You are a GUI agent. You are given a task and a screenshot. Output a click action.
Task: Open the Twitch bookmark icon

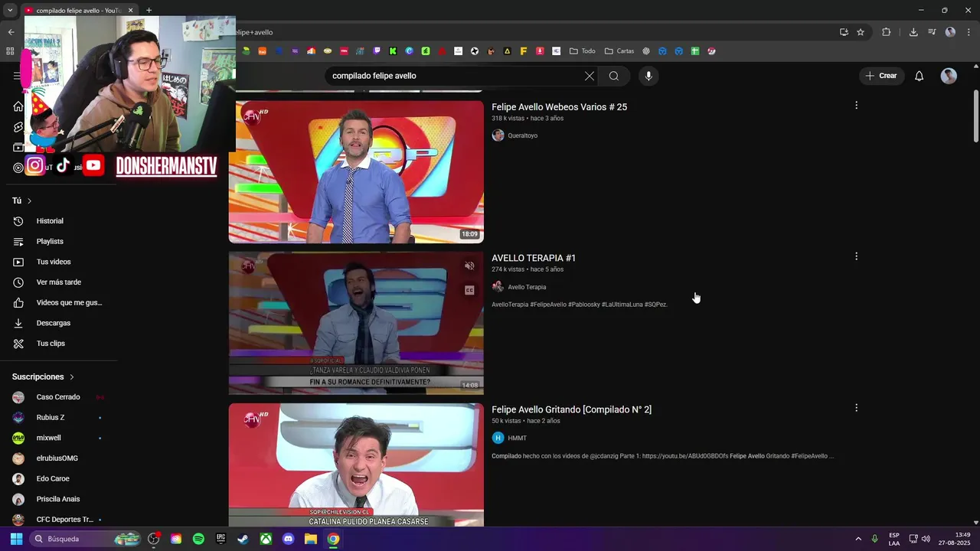(377, 51)
